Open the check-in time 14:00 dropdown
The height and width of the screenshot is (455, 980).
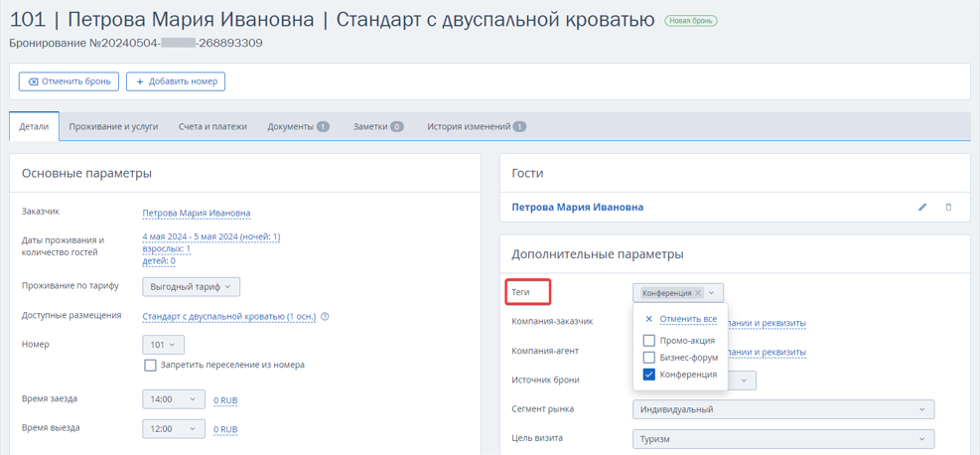[173, 398]
